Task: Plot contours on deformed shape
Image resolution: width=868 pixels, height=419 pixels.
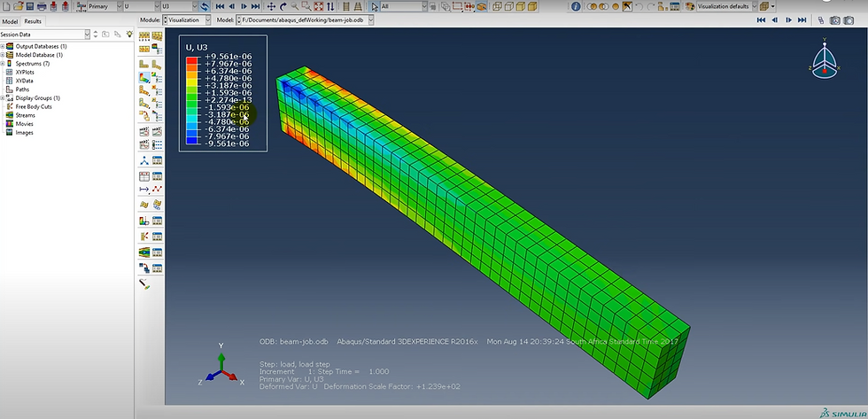Action: tap(143, 77)
